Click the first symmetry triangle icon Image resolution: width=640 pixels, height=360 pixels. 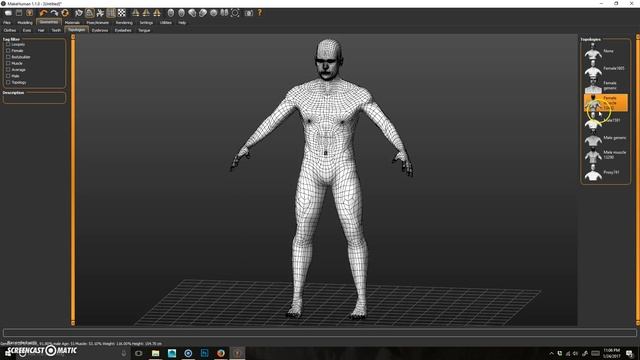tap(136, 13)
